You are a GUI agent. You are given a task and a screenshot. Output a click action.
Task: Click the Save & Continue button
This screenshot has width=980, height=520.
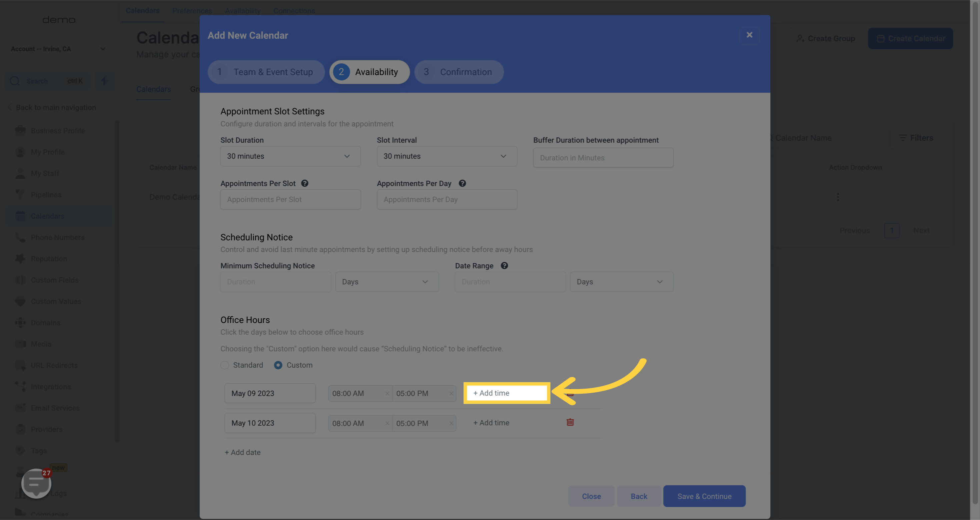tap(704, 496)
